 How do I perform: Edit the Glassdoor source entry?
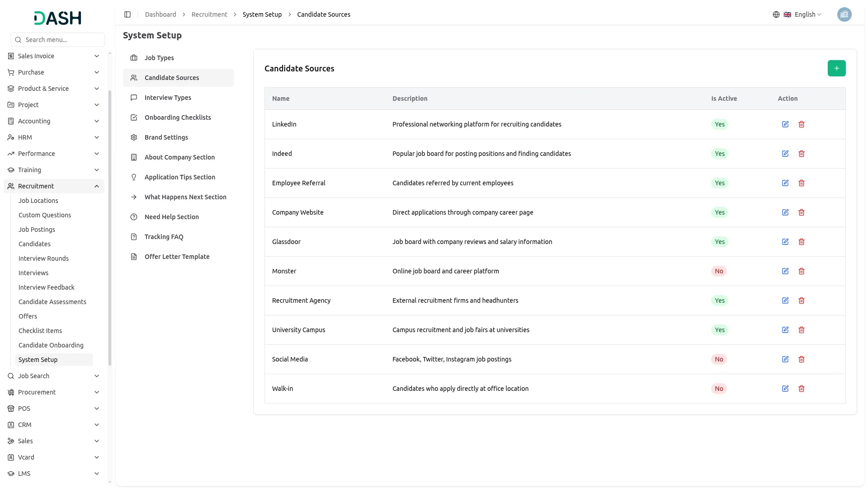pyautogui.click(x=785, y=242)
